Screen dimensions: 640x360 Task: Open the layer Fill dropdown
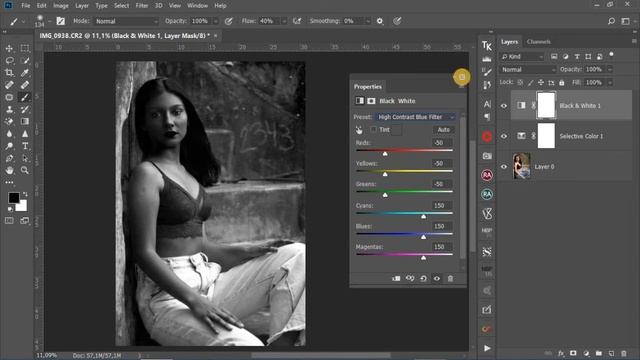610,82
